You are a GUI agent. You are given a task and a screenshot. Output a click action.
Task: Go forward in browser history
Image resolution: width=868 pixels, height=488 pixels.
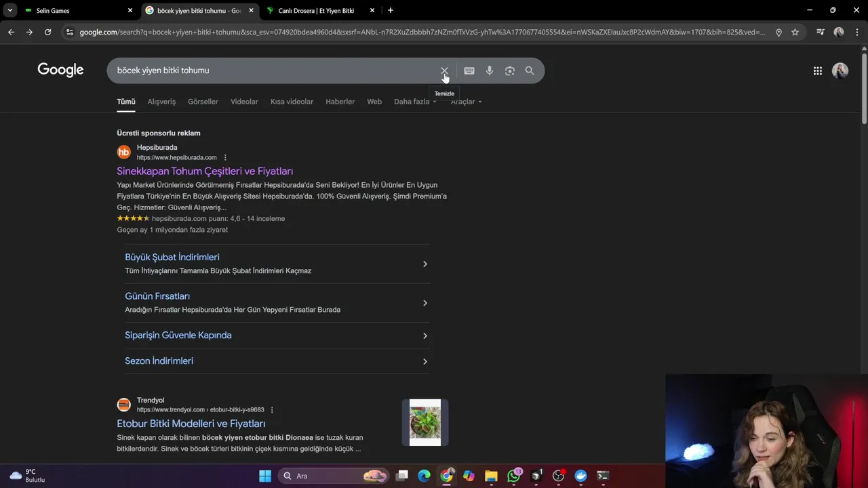(x=29, y=32)
